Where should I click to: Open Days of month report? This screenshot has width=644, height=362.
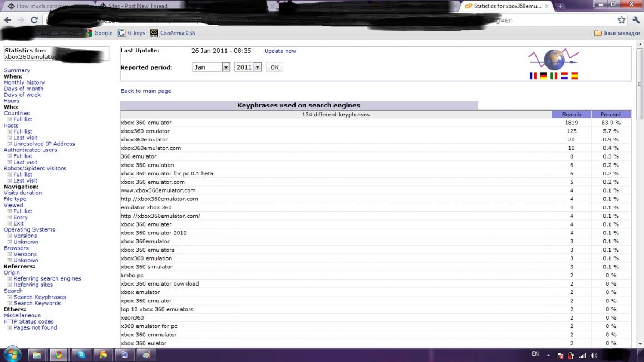[23, 89]
